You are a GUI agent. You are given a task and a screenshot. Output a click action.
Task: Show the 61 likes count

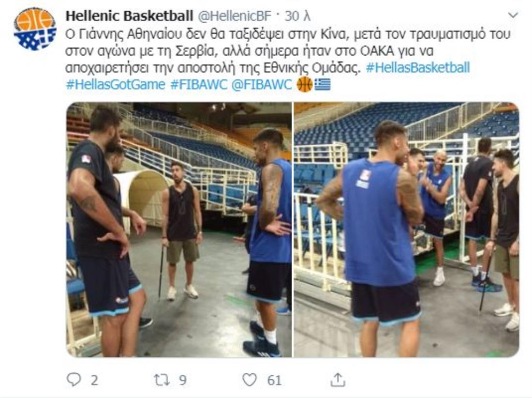coord(274,380)
